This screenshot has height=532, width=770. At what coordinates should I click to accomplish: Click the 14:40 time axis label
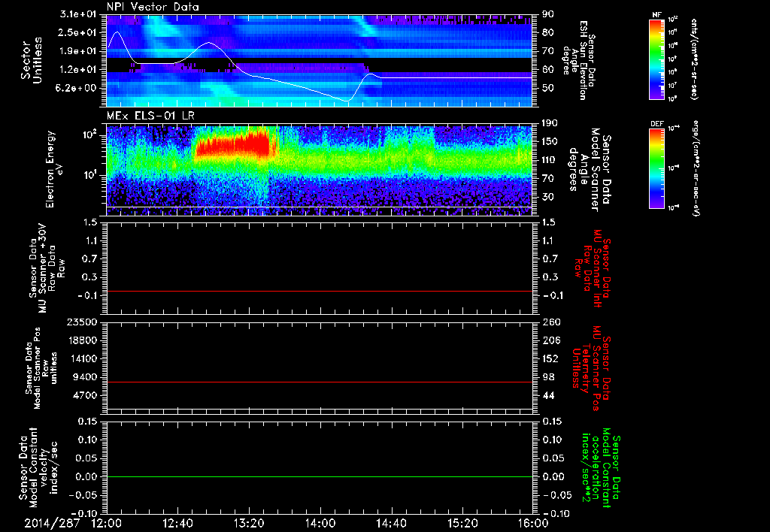click(391, 524)
